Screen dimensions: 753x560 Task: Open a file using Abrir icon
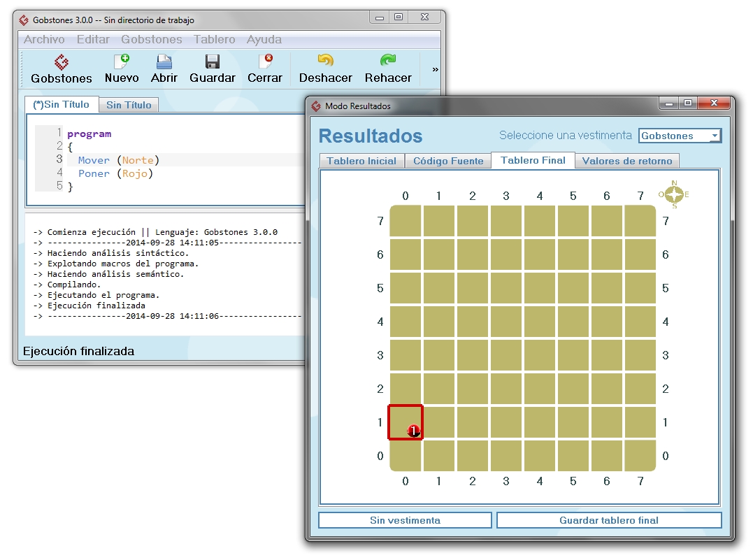coord(164,69)
